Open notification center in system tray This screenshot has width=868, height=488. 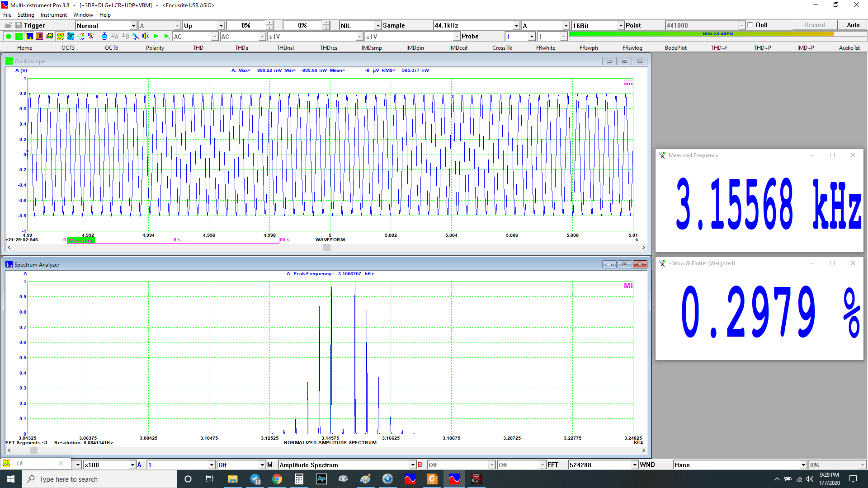click(853, 479)
